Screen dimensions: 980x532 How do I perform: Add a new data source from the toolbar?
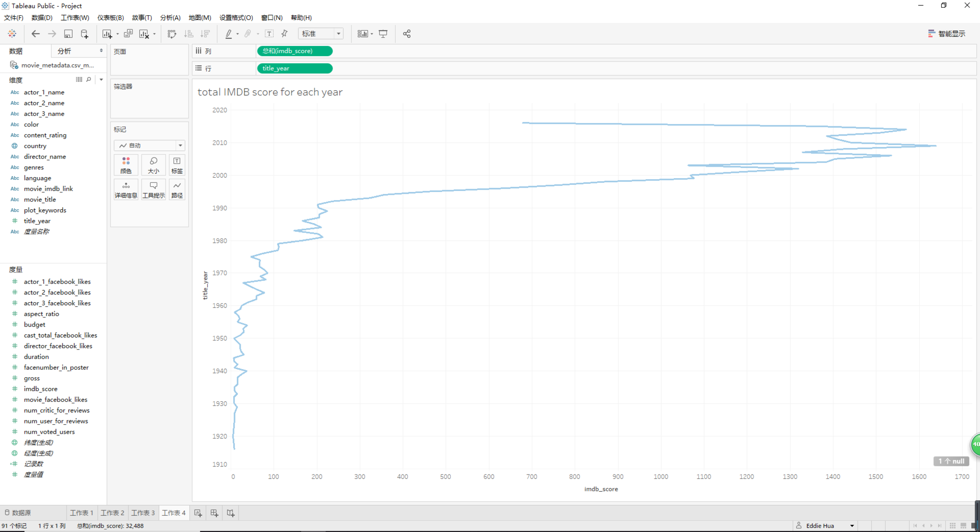point(85,34)
